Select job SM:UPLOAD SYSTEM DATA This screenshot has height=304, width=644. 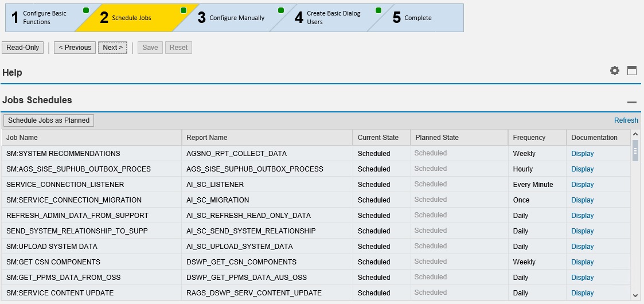(52, 247)
